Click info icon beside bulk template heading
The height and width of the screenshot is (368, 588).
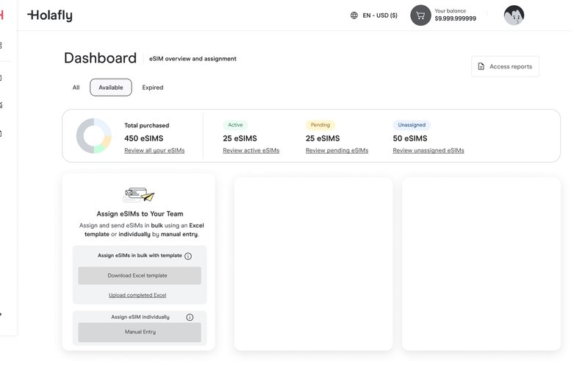pyautogui.click(x=188, y=256)
